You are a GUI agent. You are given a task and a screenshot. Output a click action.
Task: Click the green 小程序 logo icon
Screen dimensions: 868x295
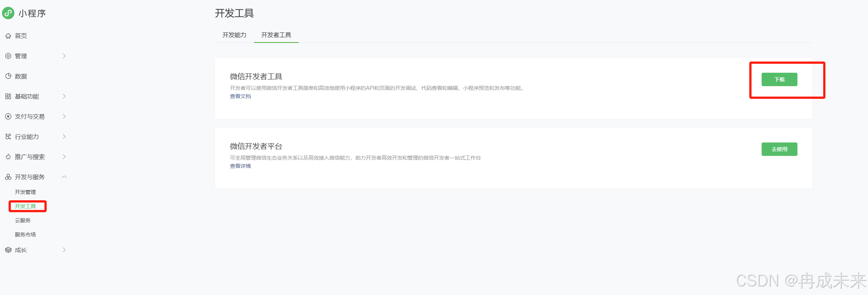8,13
